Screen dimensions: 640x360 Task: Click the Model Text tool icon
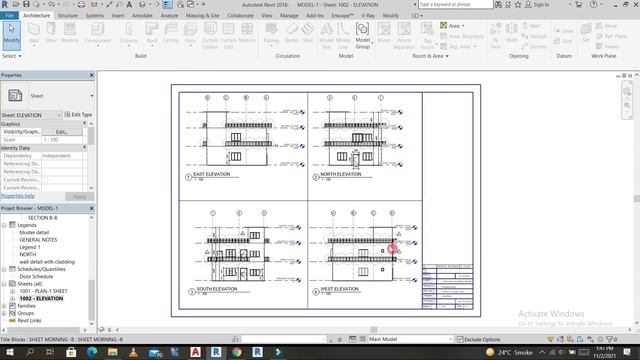tap(326, 29)
